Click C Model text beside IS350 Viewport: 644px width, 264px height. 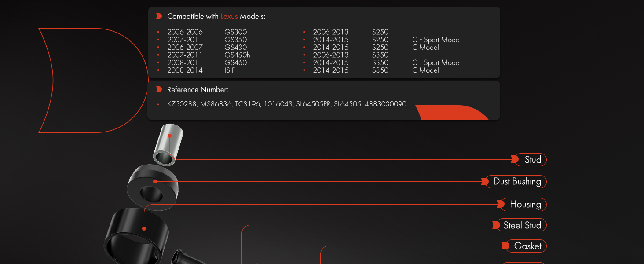[425, 70]
